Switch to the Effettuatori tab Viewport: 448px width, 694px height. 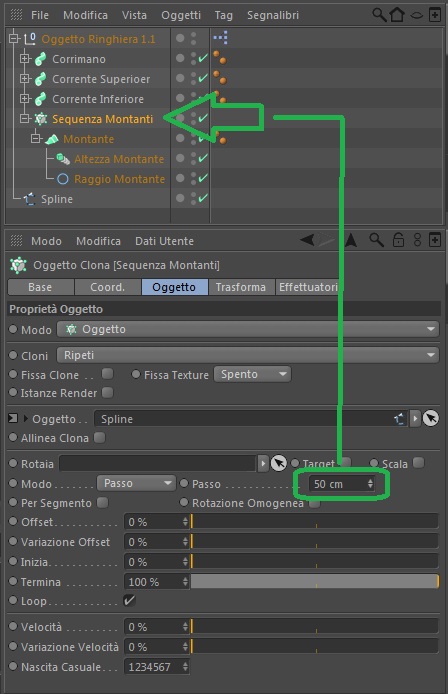(308, 287)
